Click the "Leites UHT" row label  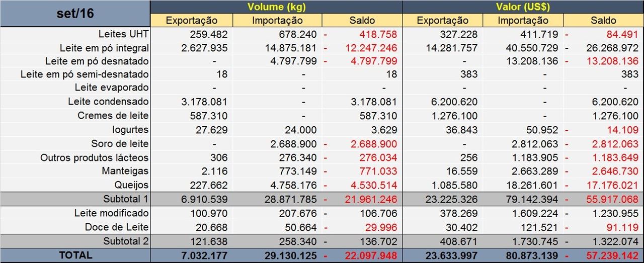[x=123, y=35]
